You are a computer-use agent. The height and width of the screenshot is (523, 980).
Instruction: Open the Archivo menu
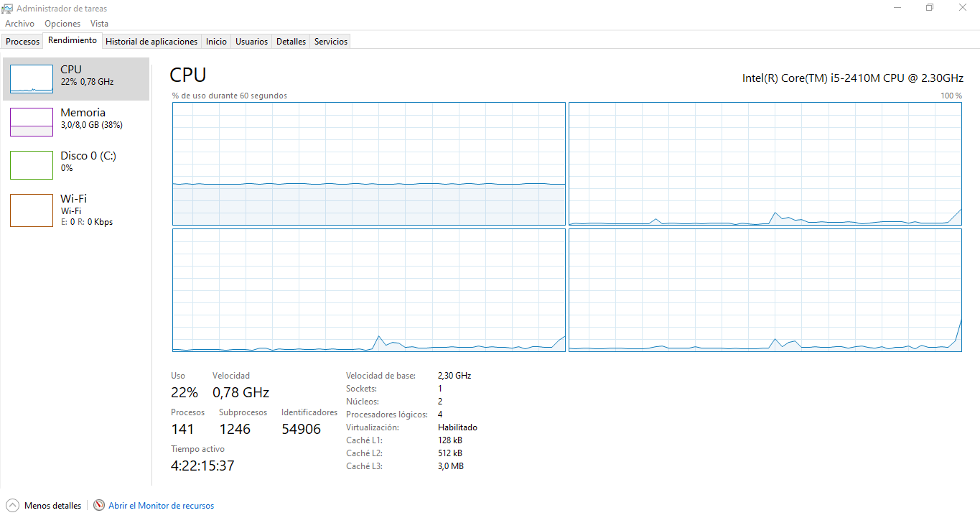pos(19,24)
